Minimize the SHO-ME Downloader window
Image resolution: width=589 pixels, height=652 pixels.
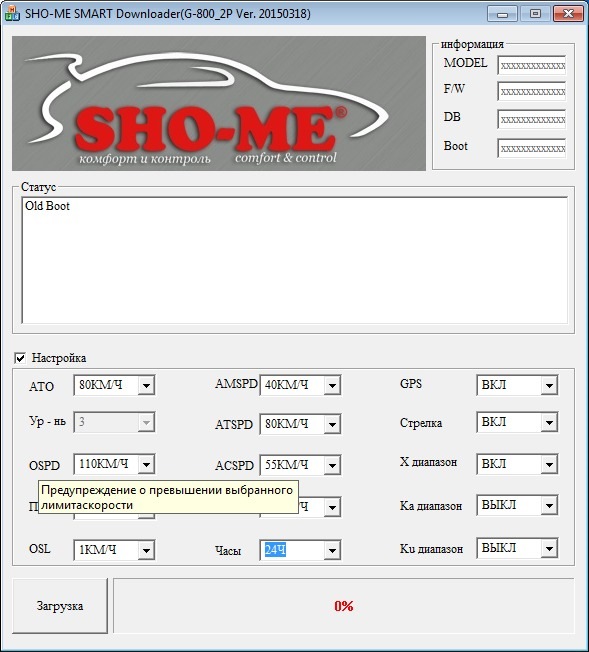tap(502, 14)
